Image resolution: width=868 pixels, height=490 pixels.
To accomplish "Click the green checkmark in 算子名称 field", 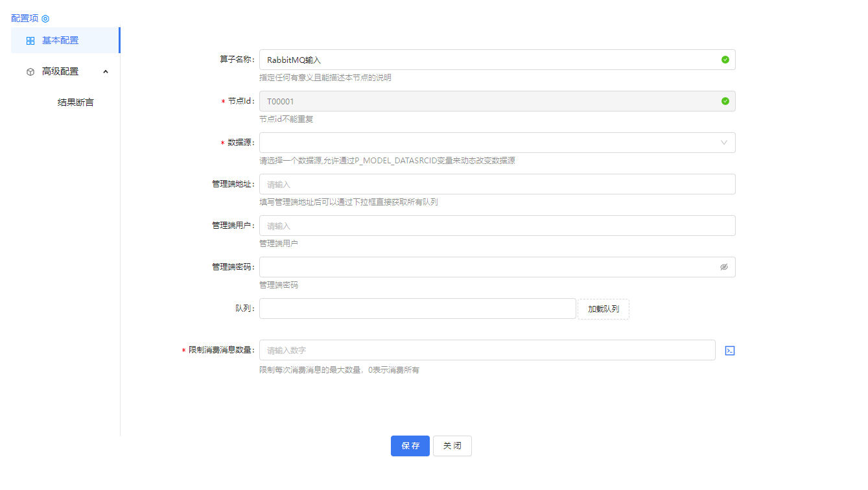I will (725, 60).
